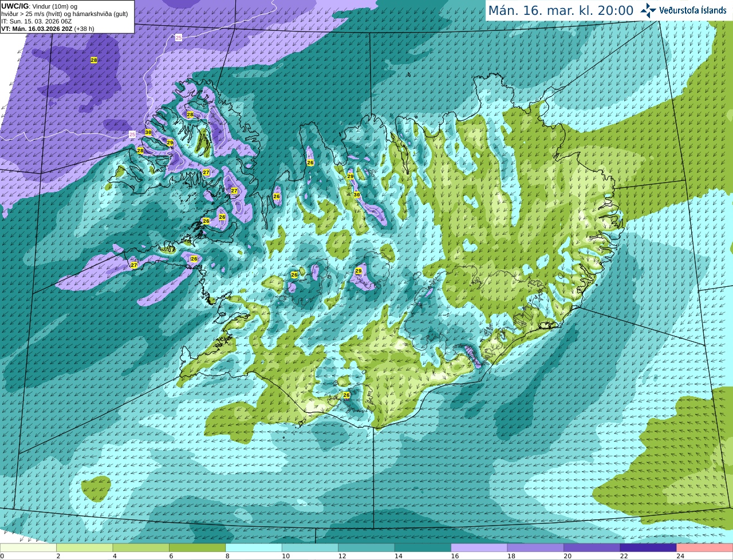
Task: Pick the deep indigo 22–24 m/s legend swatch
Action: pos(648,548)
